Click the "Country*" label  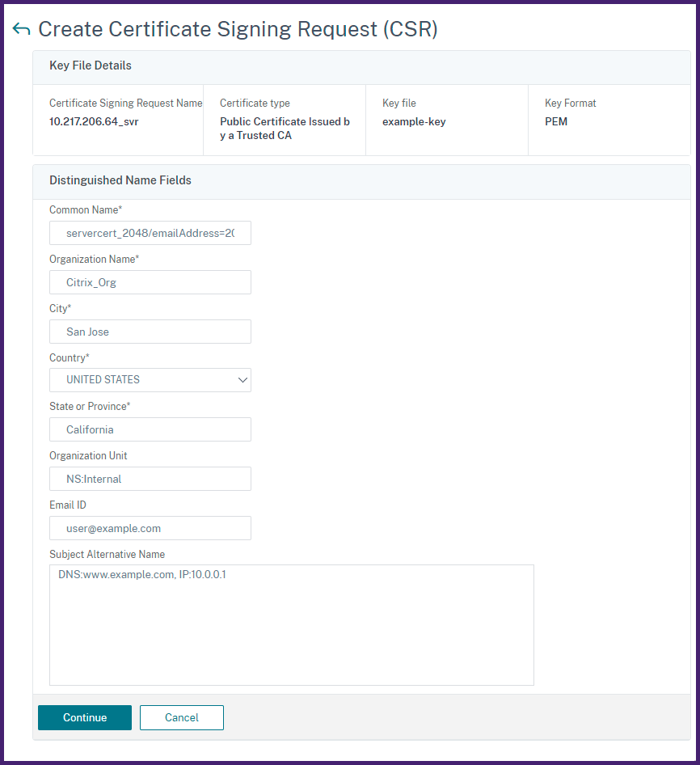point(70,357)
